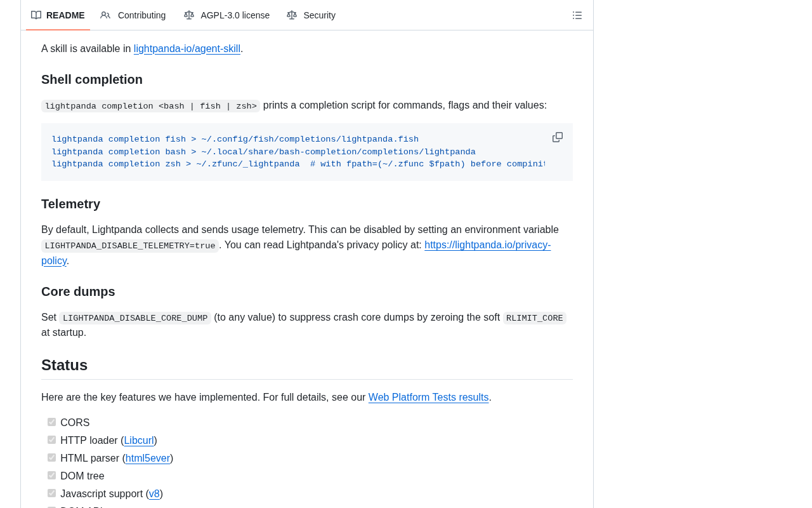This screenshot has height=508, width=812.
Task: Click the RLIMIT_CORE code text
Action: tap(535, 318)
